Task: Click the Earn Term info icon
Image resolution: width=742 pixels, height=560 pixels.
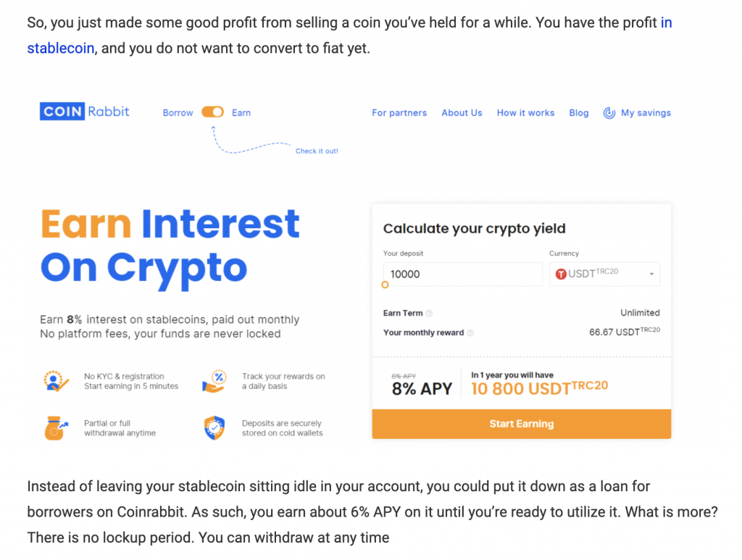Action: click(x=429, y=314)
